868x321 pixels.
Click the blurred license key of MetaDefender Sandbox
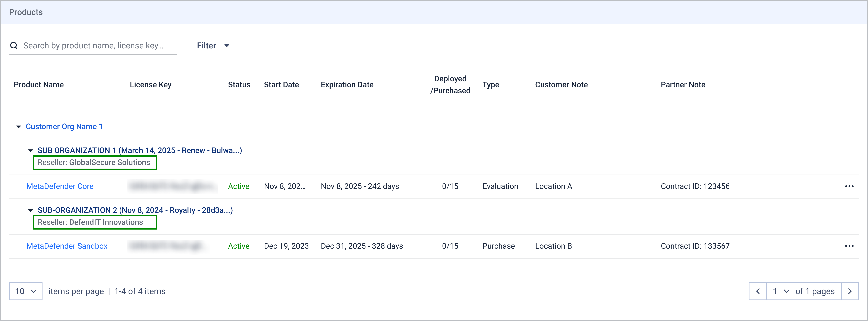(167, 246)
